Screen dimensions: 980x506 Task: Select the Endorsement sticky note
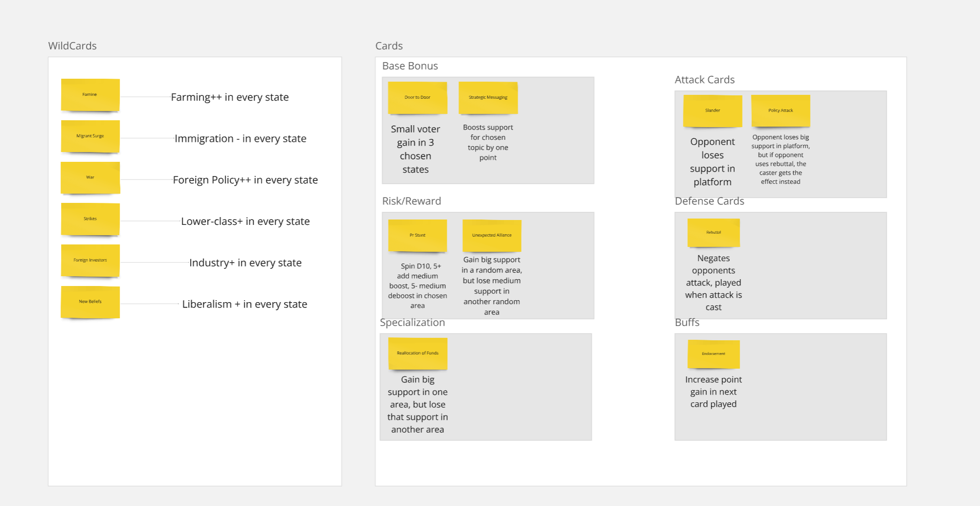pos(713,353)
